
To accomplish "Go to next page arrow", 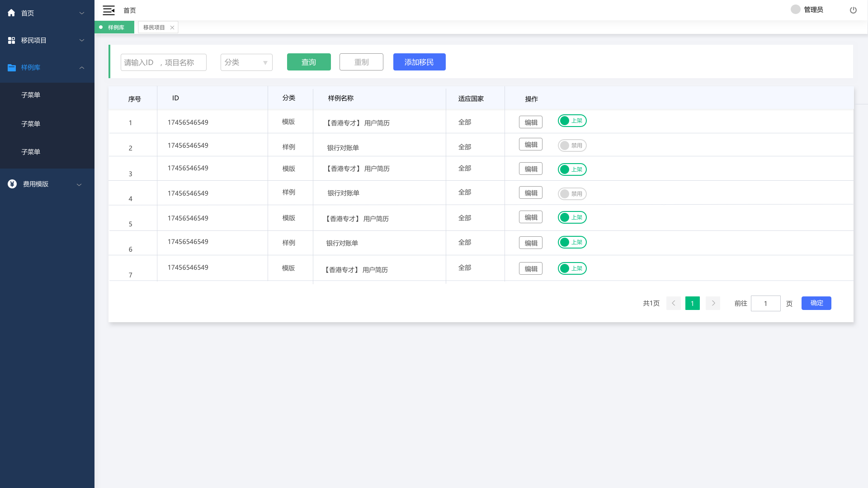I will (713, 303).
